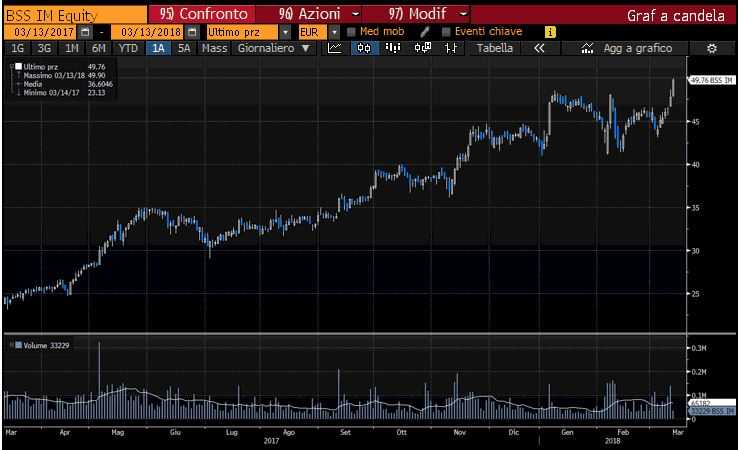Toggle the Med mob checkbox
This screenshot has width=738, height=450.
point(351,32)
